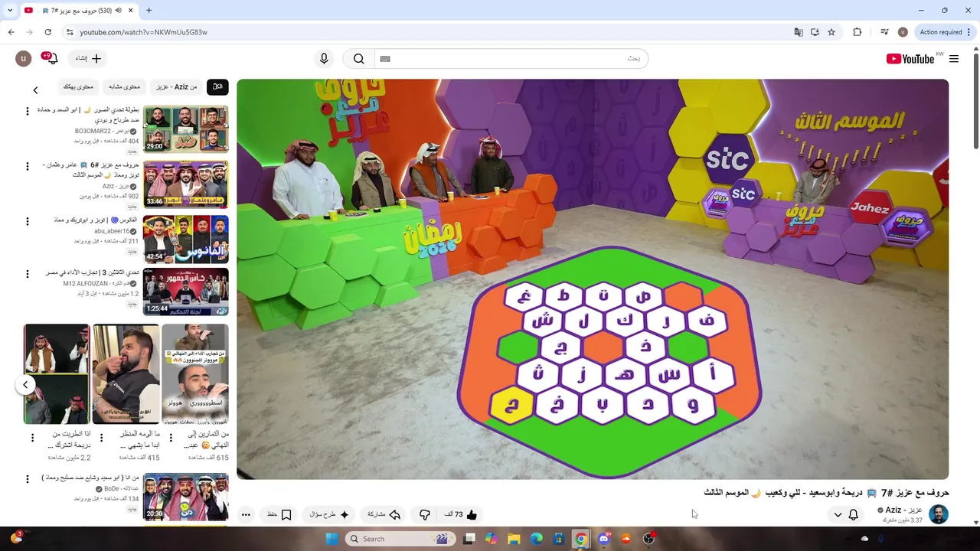This screenshot has width=980, height=551.
Task: Open File Explorer from taskbar
Action: [514, 539]
